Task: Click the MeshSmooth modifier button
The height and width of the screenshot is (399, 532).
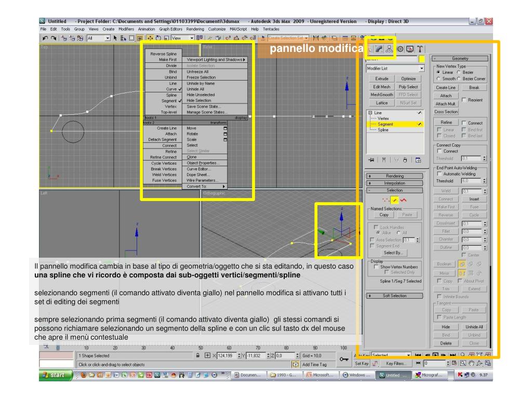Action: point(382,95)
